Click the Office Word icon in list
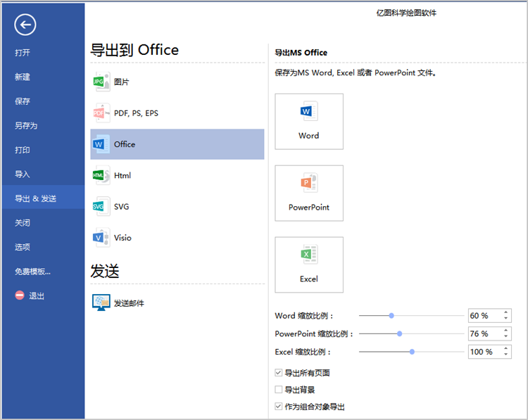Viewport: 528px width, 420px height. 101,144
